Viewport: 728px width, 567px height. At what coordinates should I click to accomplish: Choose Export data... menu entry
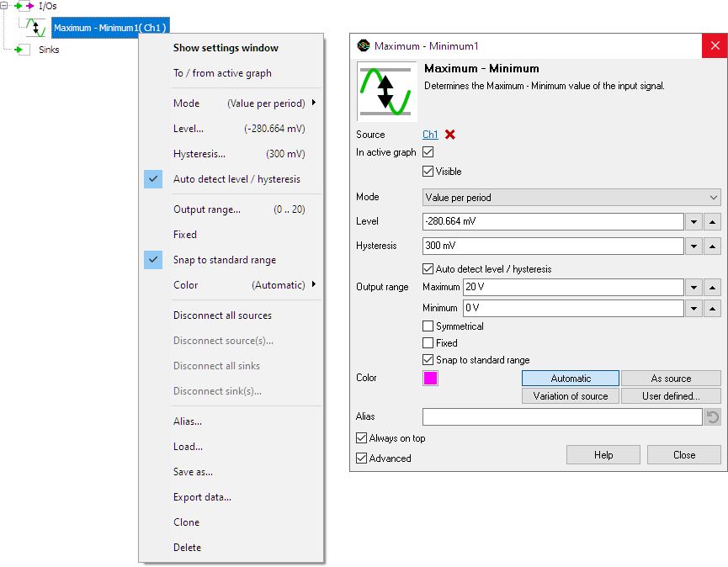[231, 497]
